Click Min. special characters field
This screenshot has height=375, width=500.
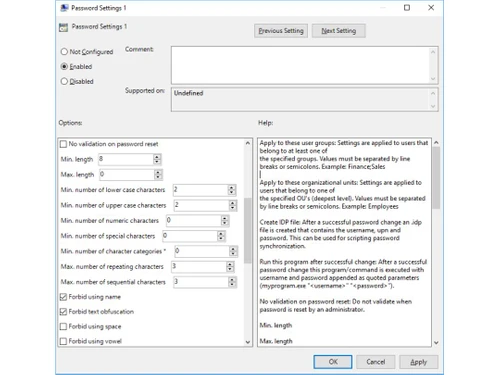tap(190, 236)
